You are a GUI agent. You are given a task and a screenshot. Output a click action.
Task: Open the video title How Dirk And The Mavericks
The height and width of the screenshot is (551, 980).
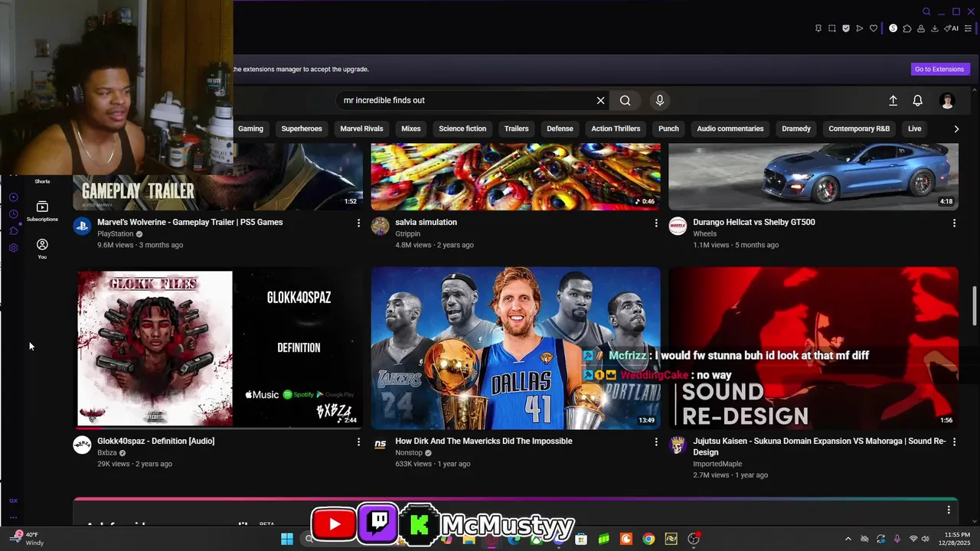pos(483,442)
